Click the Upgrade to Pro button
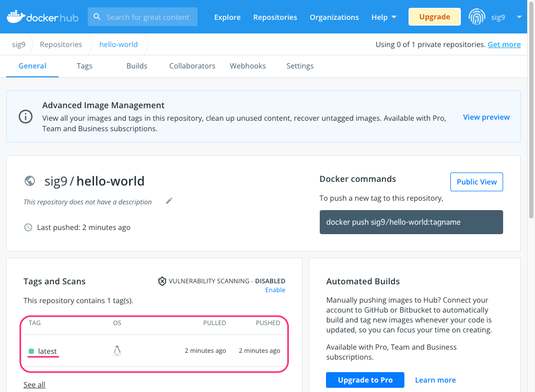 click(365, 379)
